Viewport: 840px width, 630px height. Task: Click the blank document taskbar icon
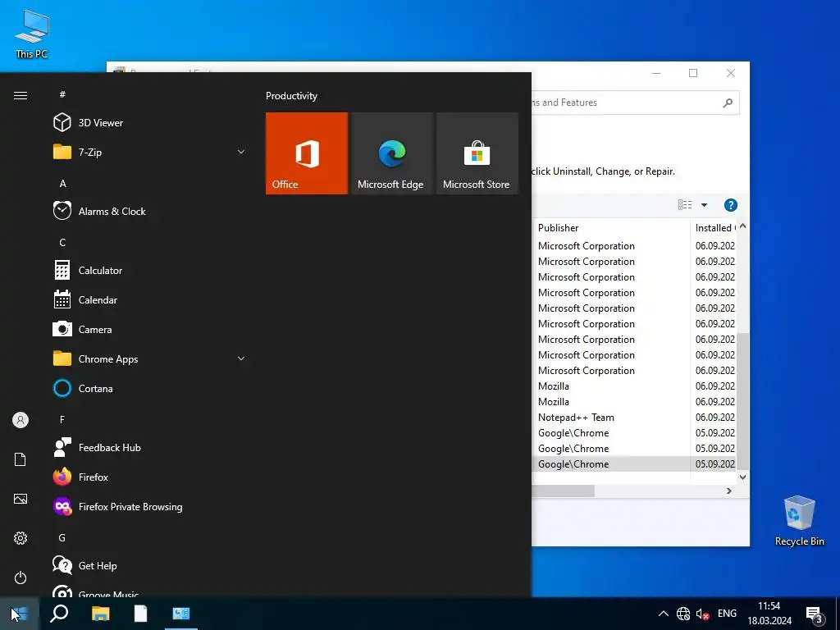click(x=140, y=614)
